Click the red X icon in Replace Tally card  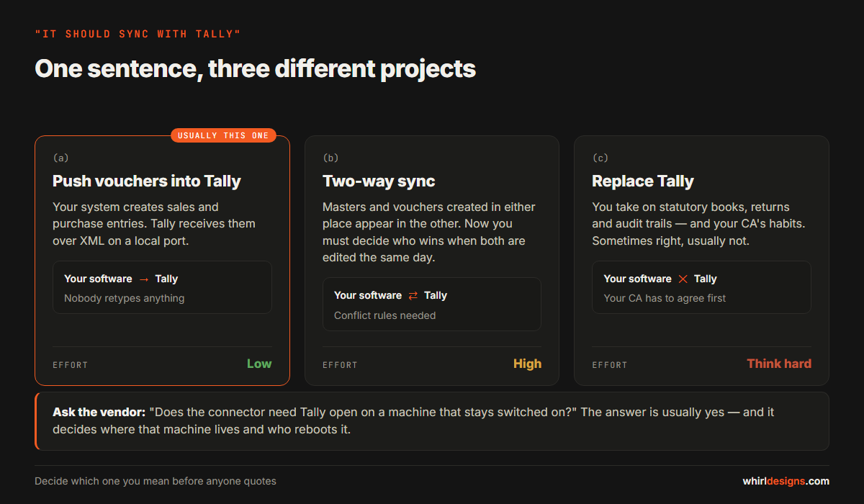pyautogui.click(x=683, y=279)
